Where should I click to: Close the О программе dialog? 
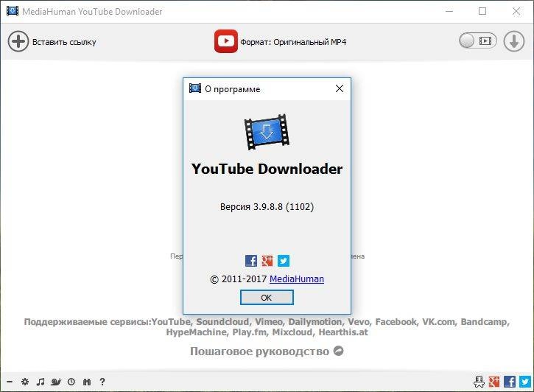point(340,89)
